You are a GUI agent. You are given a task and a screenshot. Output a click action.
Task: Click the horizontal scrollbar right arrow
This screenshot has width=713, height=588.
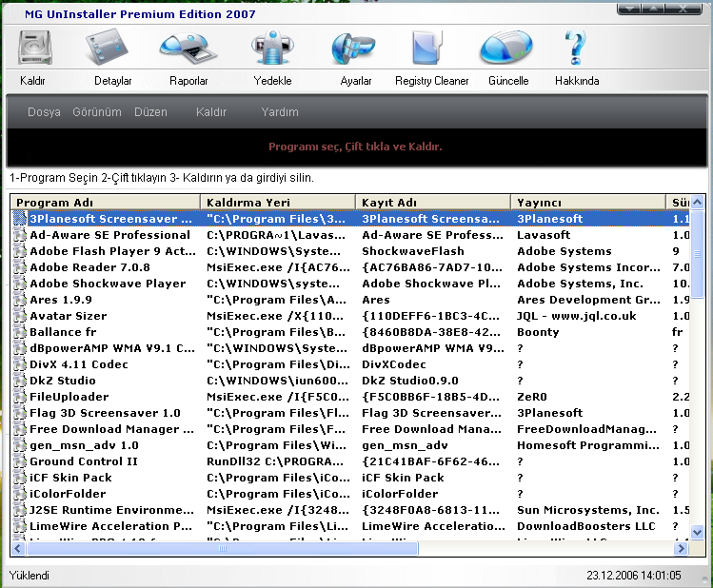pos(681,548)
